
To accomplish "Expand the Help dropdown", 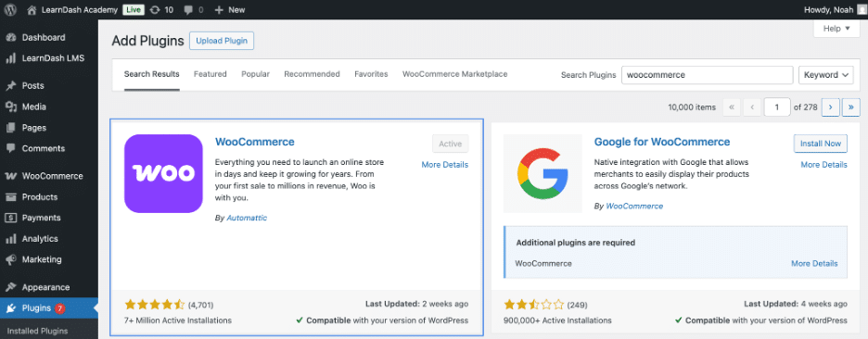I will point(836,29).
